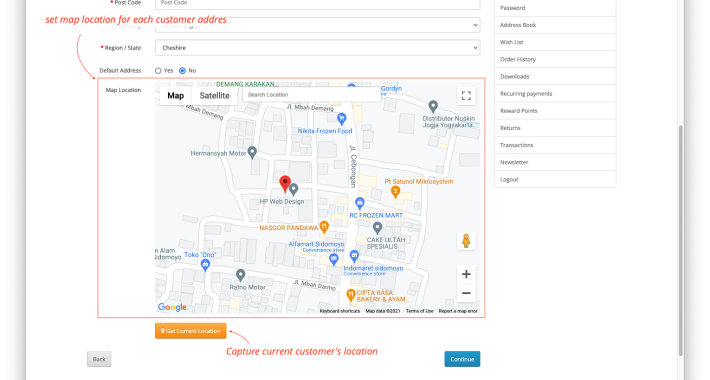
Task: Zoom in on the map
Action: point(466,274)
